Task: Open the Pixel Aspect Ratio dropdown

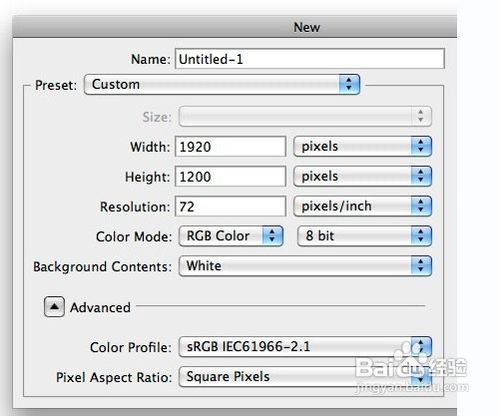Action: point(305,377)
